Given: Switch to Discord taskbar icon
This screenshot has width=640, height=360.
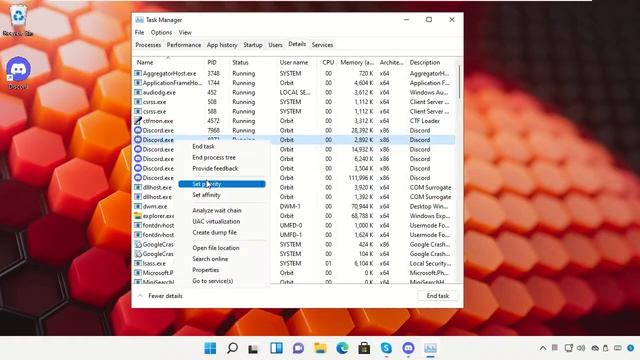Looking at the screenshot, I should tap(408, 348).
